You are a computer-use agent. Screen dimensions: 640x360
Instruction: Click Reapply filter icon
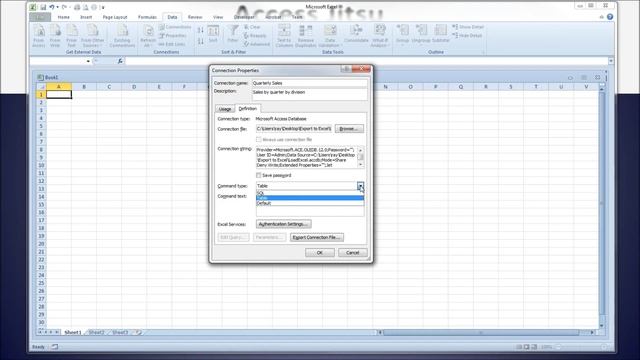pyautogui.click(x=255, y=36)
